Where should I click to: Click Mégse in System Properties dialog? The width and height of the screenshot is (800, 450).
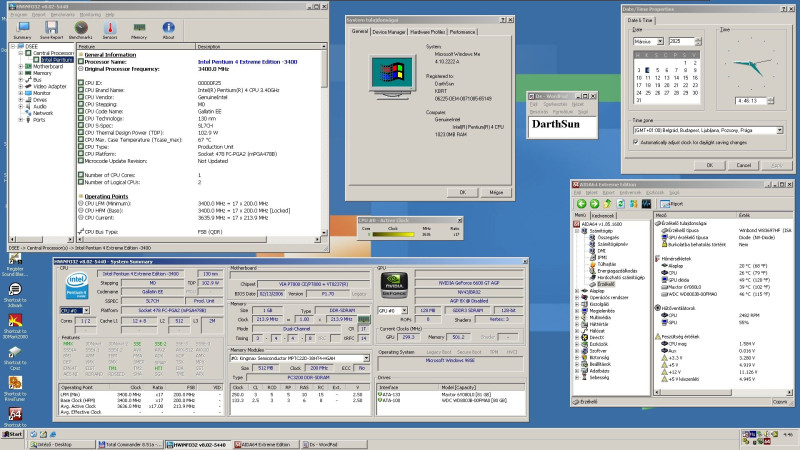click(496, 192)
